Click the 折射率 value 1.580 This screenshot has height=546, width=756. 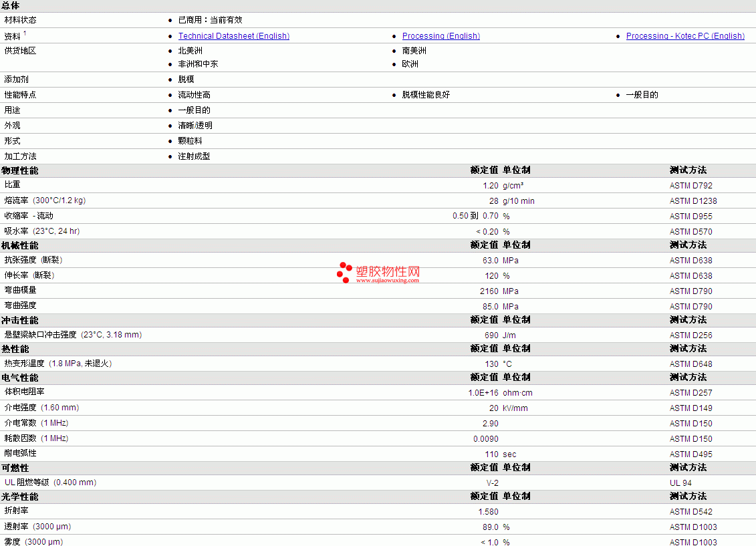(x=489, y=512)
